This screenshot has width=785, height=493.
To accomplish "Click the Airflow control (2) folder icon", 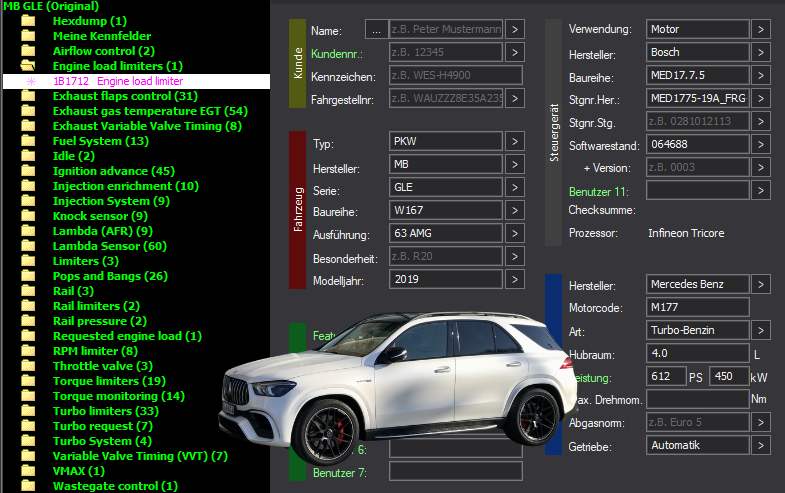I will point(29,51).
